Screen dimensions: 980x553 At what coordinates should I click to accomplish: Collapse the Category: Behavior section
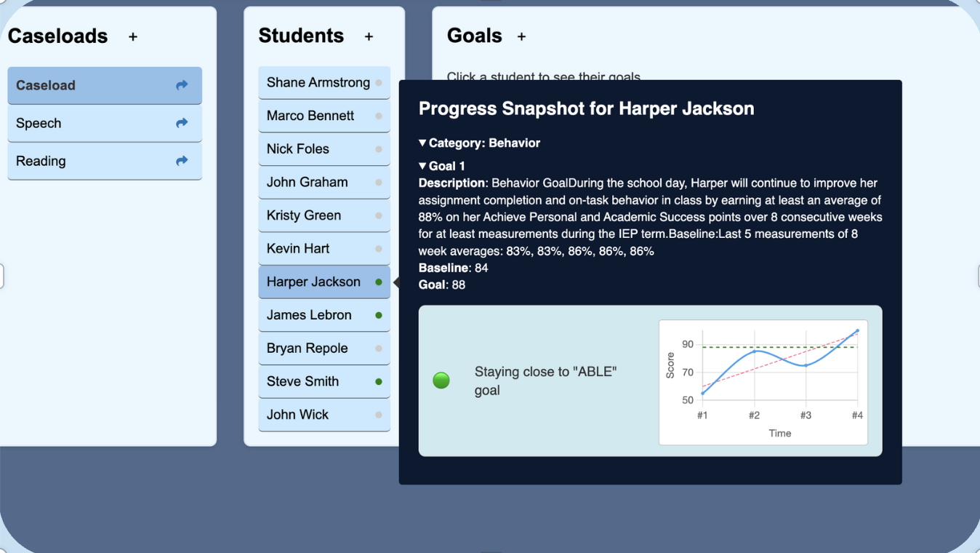click(x=423, y=143)
